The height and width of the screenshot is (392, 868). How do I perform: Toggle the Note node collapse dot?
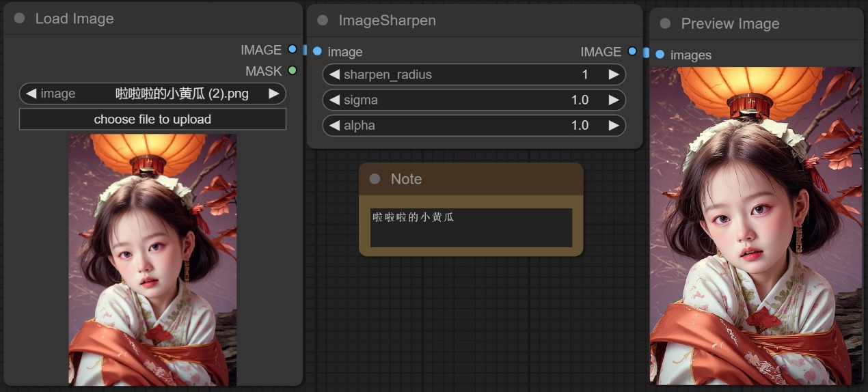tap(375, 179)
